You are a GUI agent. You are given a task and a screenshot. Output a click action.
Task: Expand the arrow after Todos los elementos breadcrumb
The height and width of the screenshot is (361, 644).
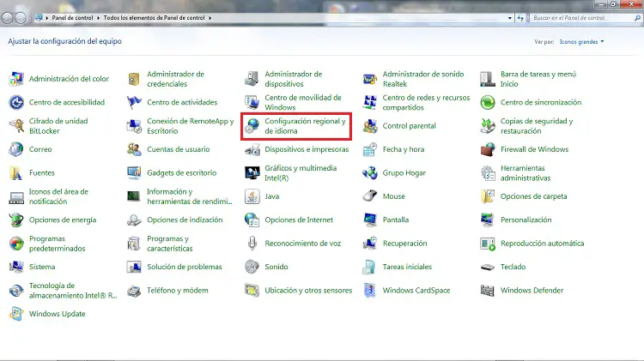[x=210, y=18]
